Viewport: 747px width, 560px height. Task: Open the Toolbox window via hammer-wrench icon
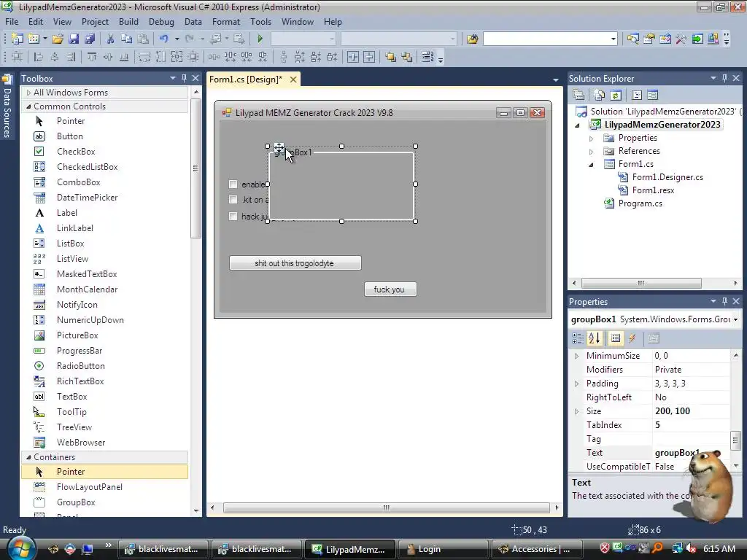click(x=681, y=39)
